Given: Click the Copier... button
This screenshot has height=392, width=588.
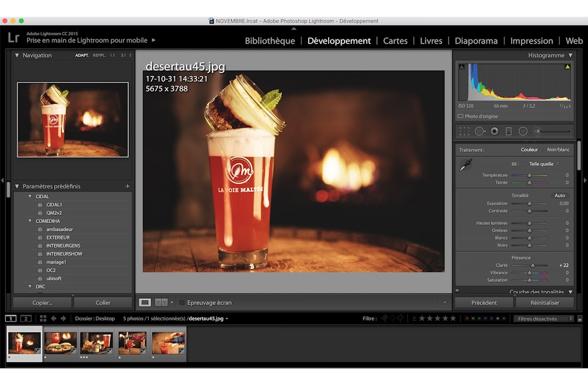Looking at the screenshot, I should click(42, 303).
